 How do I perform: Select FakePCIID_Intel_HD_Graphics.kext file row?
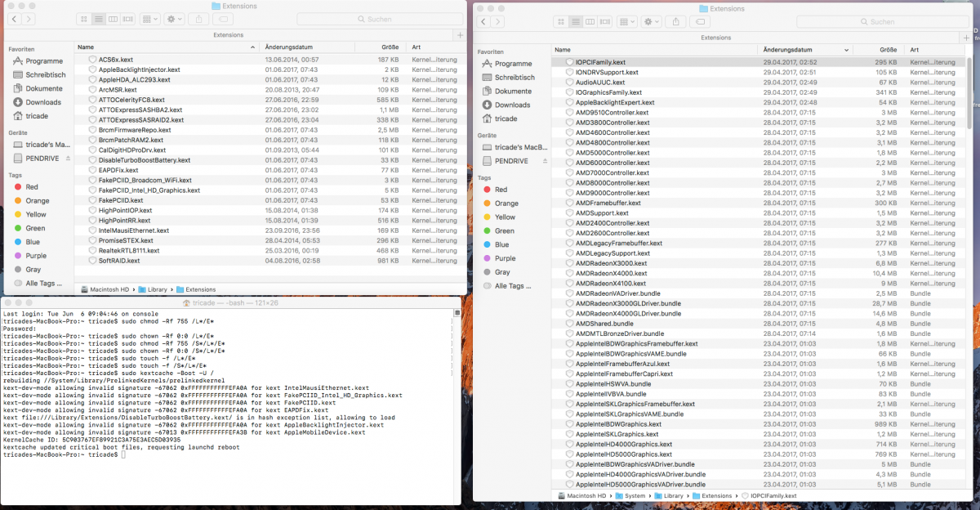(146, 190)
